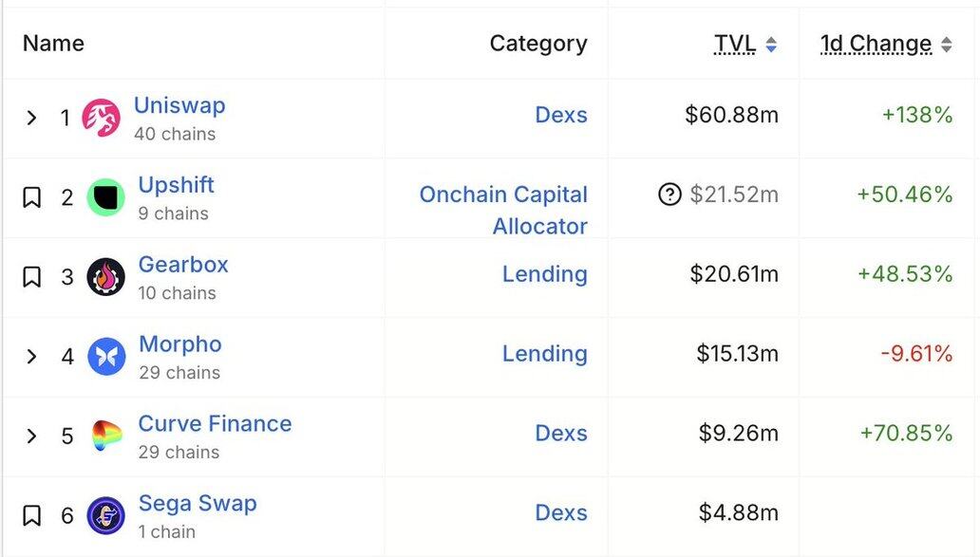Open the Uniswap protocol link
This screenshot has height=557, width=980.
pyautogui.click(x=179, y=105)
